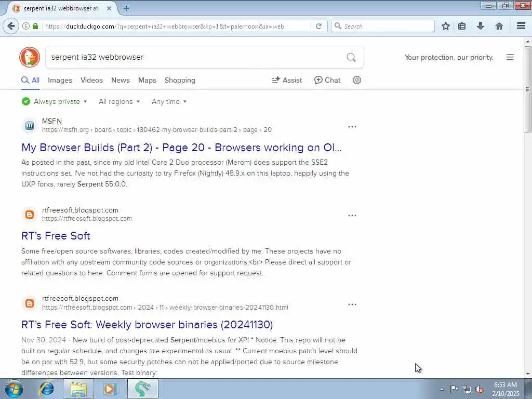Show bookmarks list icon
Image resolution: width=532 pixels, height=399 pixels.
coord(462,26)
